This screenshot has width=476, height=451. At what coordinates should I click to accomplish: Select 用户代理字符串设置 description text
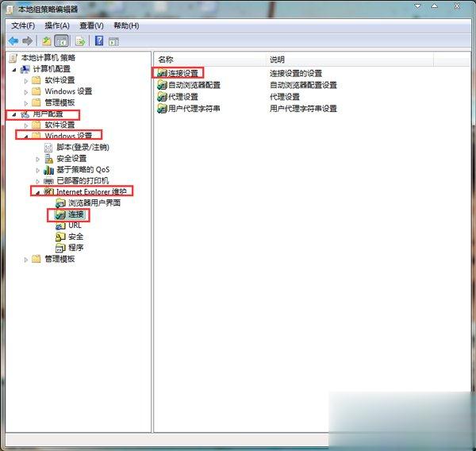303,109
